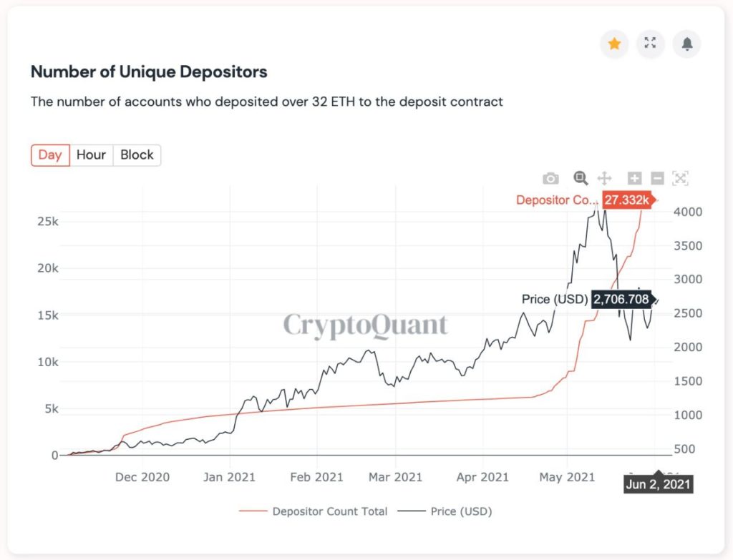Reset the chart axes with the autoscale icon
This screenshot has width=733, height=560.
[x=679, y=178]
